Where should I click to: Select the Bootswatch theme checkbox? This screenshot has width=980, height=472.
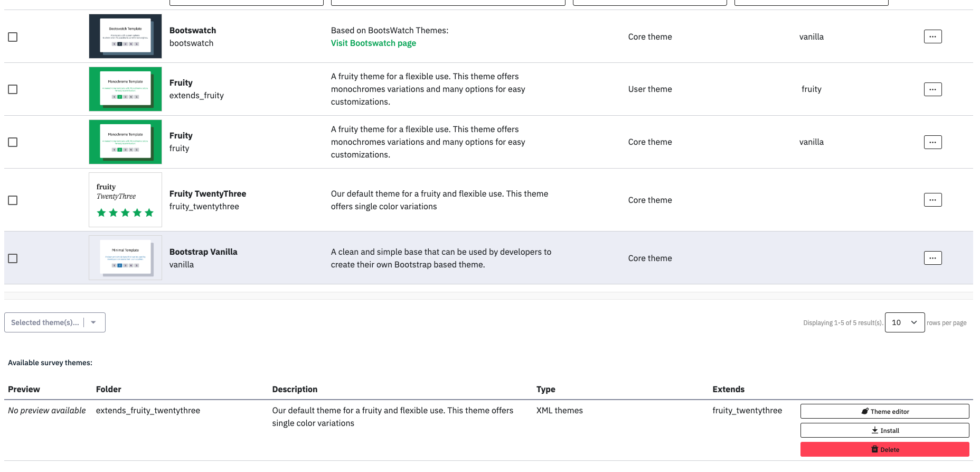13,37
